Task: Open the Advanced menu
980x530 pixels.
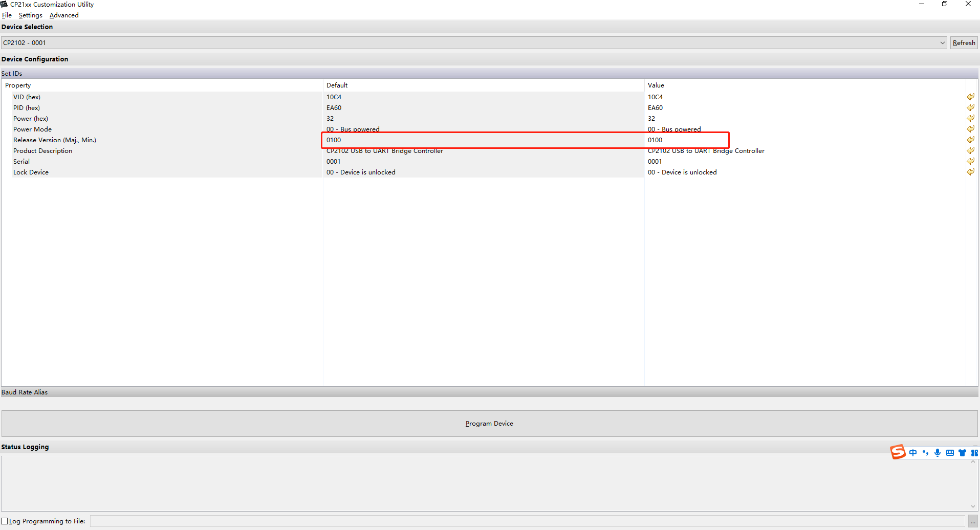Action: (x=64, y=15)
